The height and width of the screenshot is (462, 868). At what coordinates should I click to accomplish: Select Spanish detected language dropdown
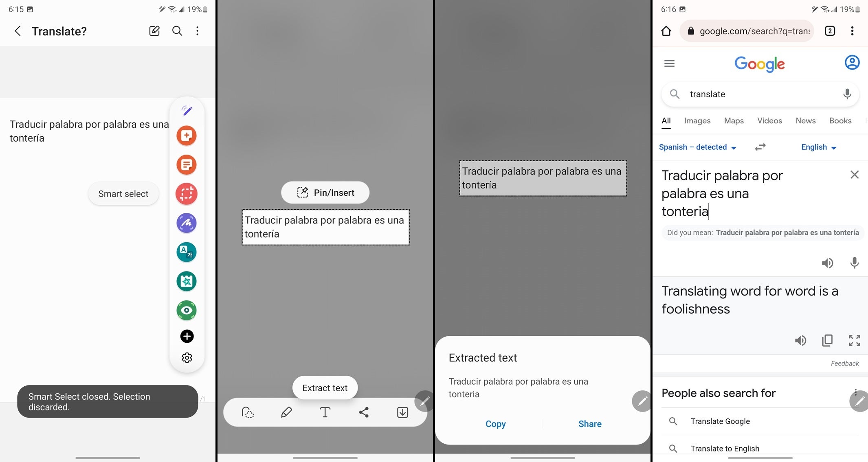[697, 147]
